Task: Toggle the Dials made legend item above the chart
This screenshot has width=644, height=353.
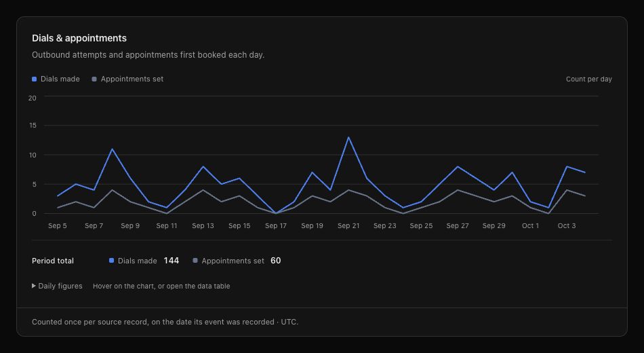Action: point(56,79)
